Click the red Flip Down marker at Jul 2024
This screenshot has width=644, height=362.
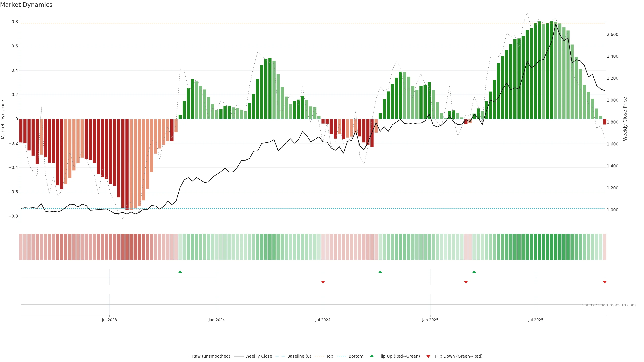(323, 282)
